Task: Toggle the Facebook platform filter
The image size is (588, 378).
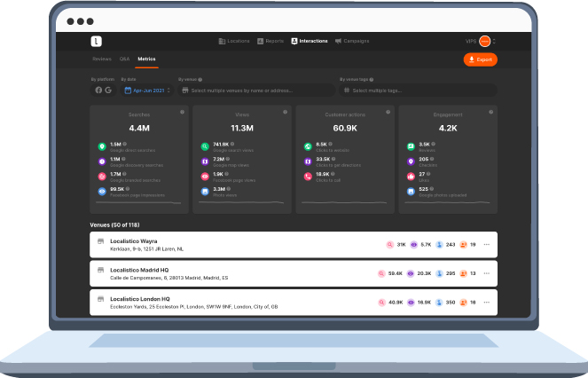Action: [97, 90]
